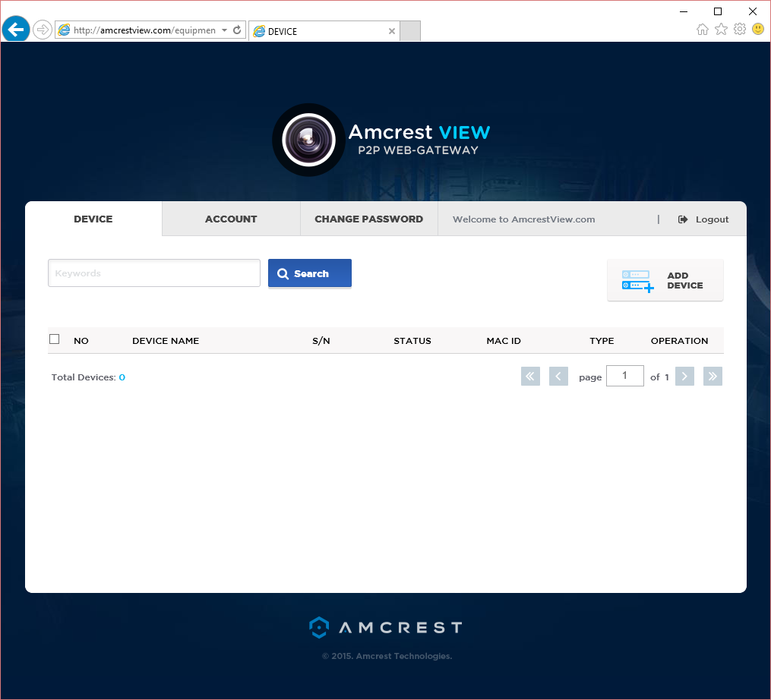This screenshot has height=700, width=771.
Task: Focus the Keywords search field
Action: coord(154,273)
